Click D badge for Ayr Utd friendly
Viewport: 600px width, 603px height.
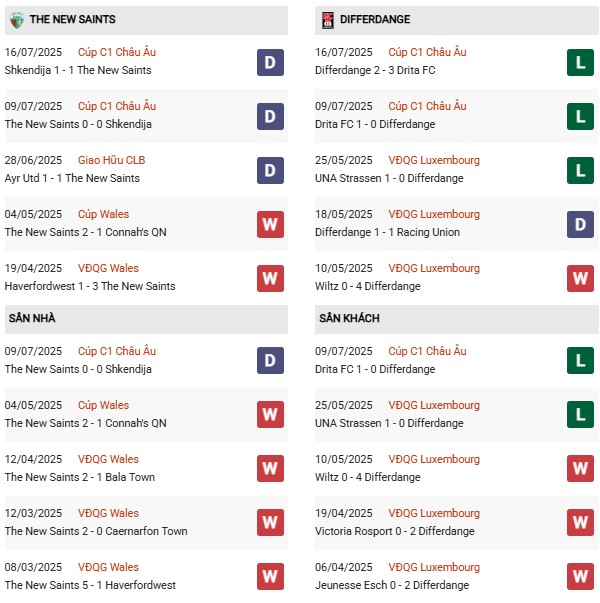tap(270, 170)
